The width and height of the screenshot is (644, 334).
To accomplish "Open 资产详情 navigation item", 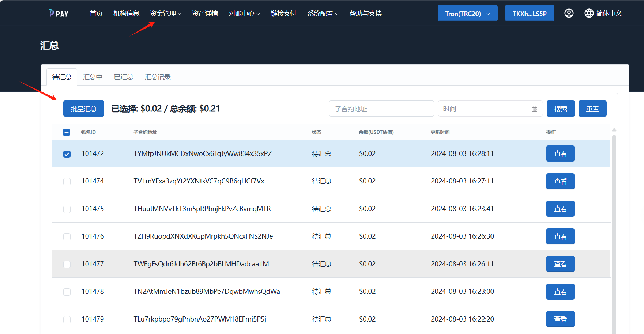I will 205,14.
